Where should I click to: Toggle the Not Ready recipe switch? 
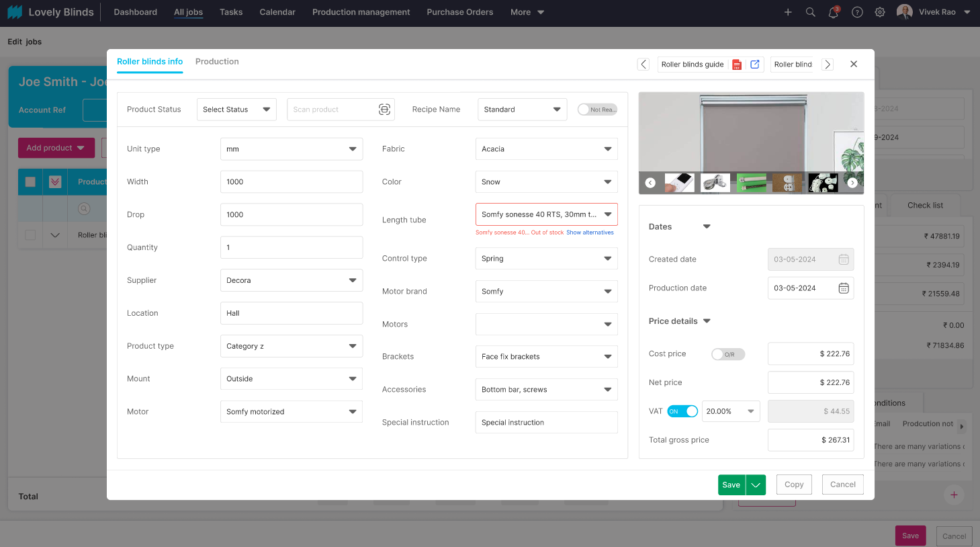pos(597,110)
